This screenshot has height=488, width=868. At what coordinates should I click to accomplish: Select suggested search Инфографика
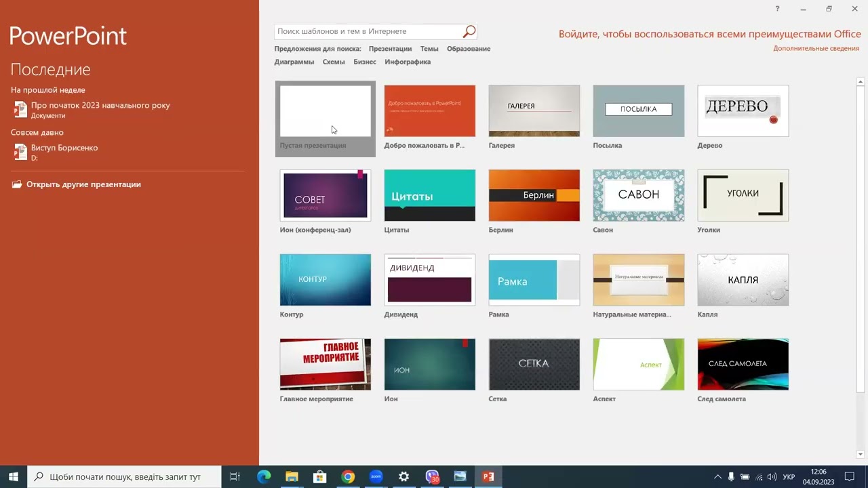[408, 62]
